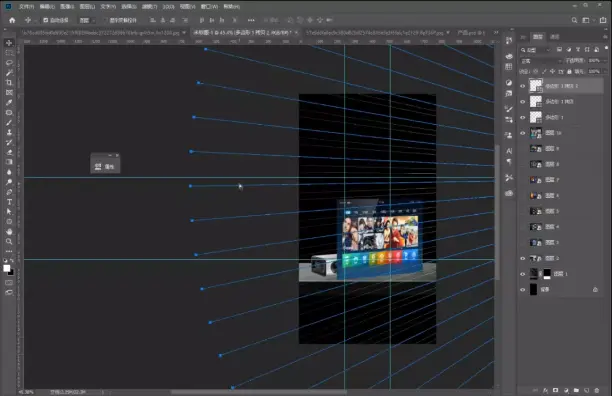The height and width of the screenshot is (396, 612).
Task: Select the Zoom tool
Action: pyautogui.click(x=9, y=242)
